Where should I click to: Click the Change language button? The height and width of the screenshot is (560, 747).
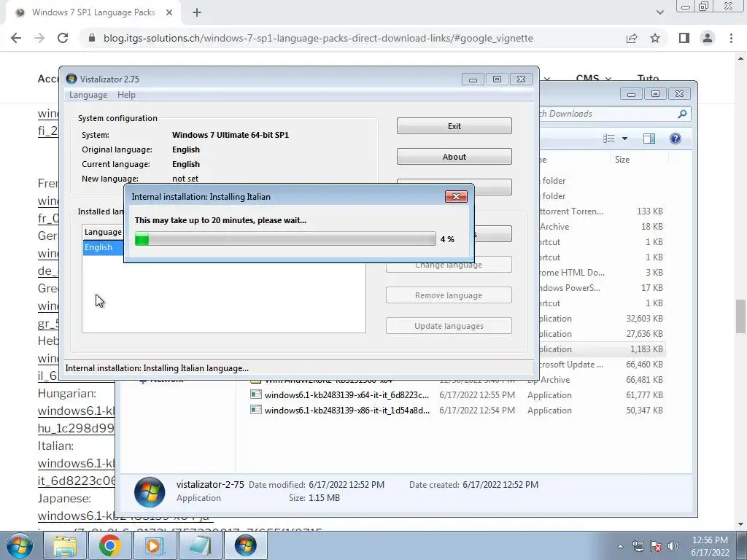[449, 265]
